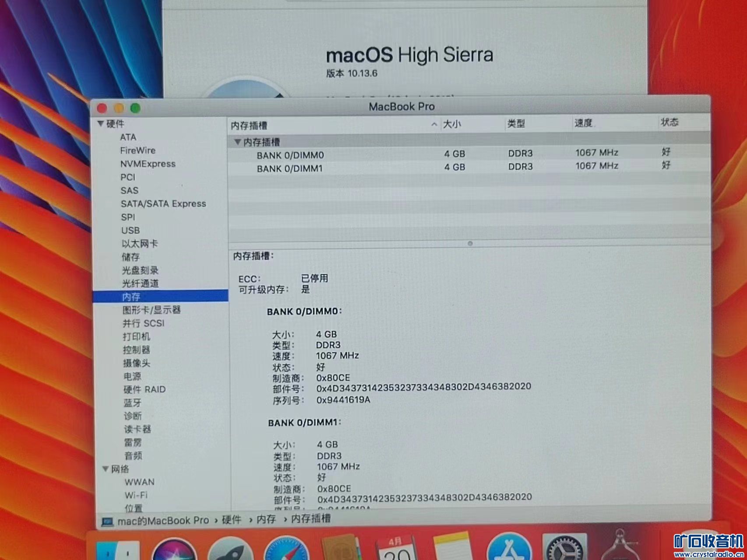The width and height of the screenshot is (747, 560).
Task: Select 硬件 RAID in the sidebar
Action: 144,389
